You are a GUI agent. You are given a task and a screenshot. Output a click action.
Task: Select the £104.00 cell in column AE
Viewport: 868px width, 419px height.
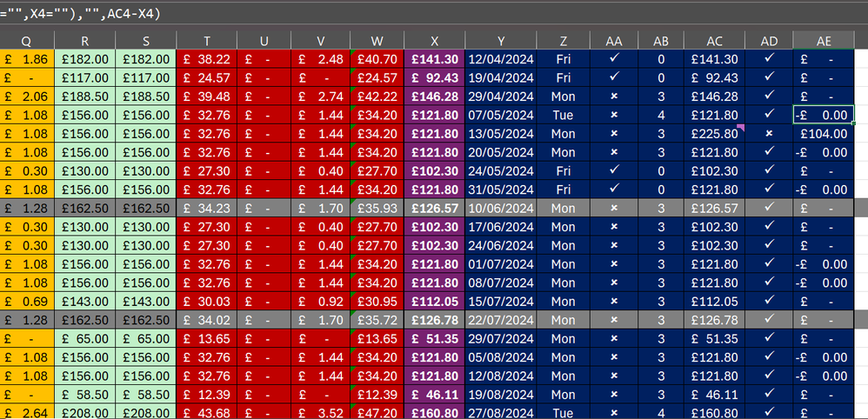pyautogui.click(x=823, y=133)
